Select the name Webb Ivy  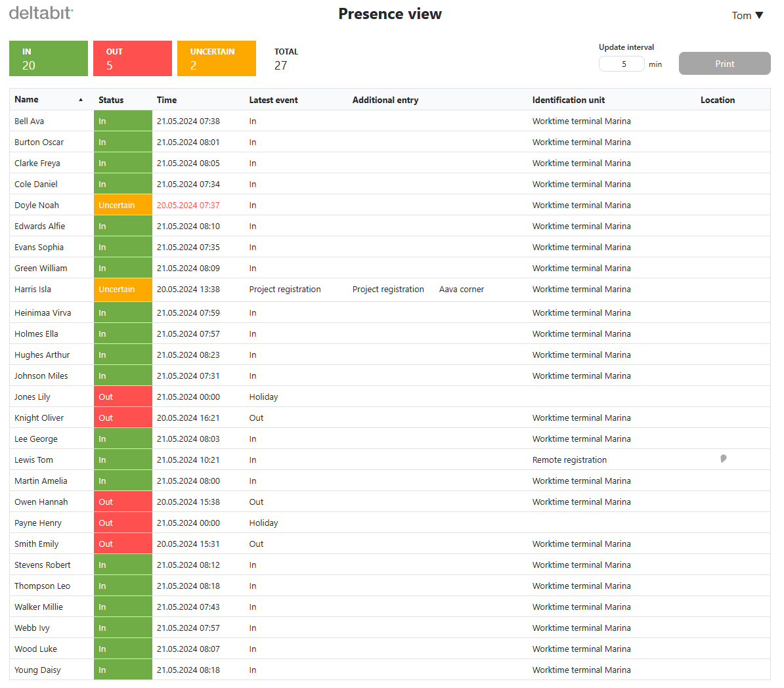(x=32, y=628)
